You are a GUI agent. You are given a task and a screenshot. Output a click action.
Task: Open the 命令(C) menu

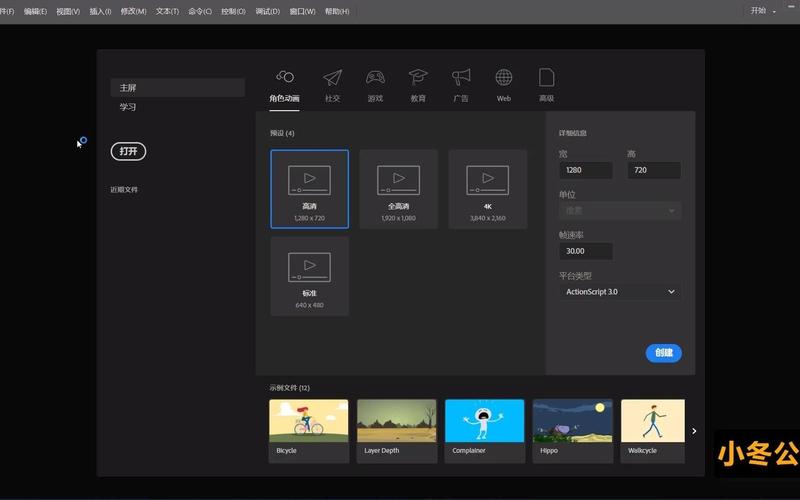pyautogui.click(x=200, y=11)
